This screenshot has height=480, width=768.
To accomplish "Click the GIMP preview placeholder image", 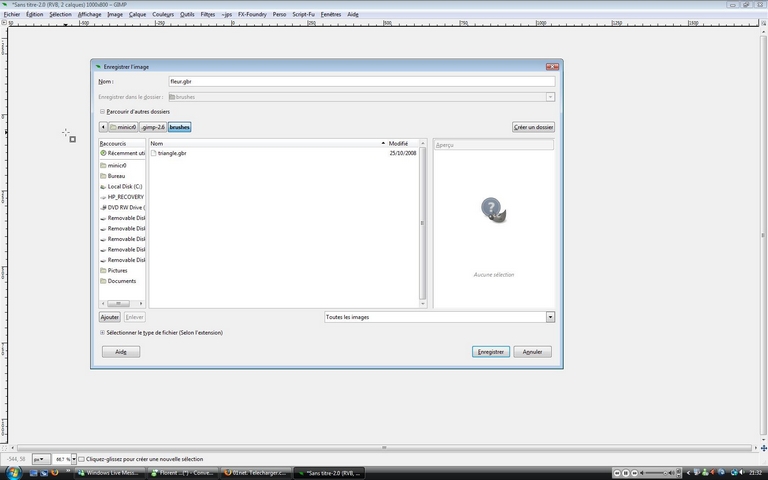I will (x=493, y=210).
